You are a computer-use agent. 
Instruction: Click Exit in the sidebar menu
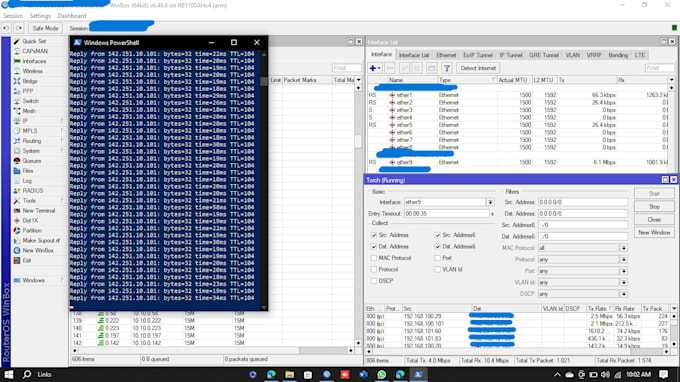click(x=27, y=261)
